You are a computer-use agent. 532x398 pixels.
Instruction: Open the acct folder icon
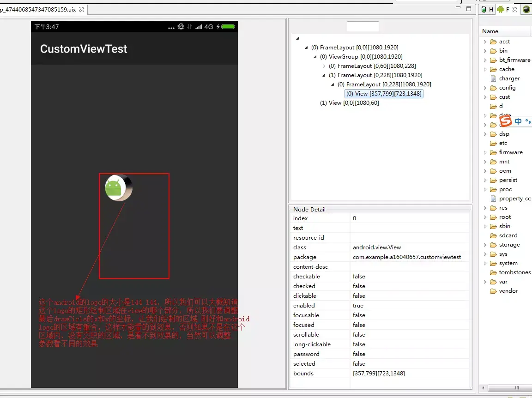point(493,42)
